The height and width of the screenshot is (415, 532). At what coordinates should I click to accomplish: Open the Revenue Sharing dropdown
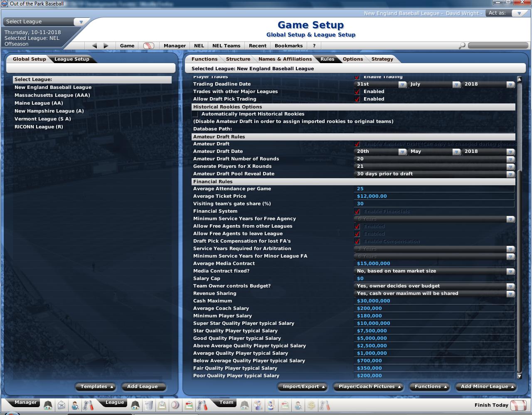click(435, 294)
